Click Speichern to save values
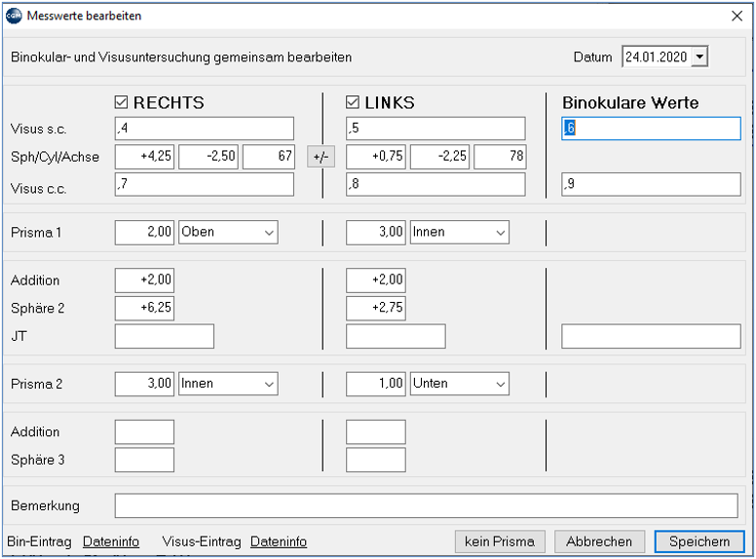The image size is (756, 559). pos(699,541)
